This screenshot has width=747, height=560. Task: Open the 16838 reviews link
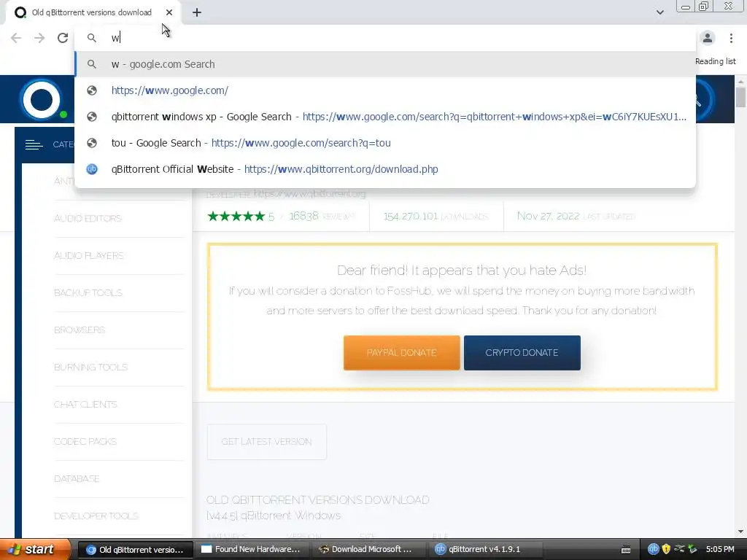click(x=322, y=216)
